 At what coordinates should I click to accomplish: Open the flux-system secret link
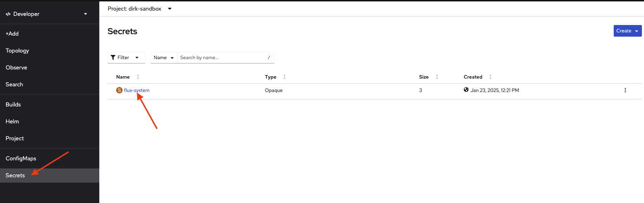point(137,90)
